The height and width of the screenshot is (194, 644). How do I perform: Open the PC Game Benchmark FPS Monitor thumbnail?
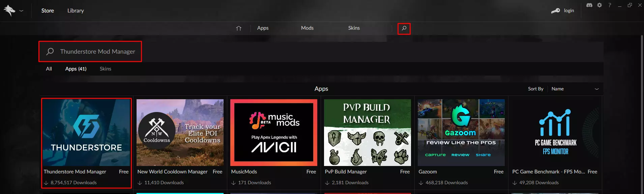(555, 132)
